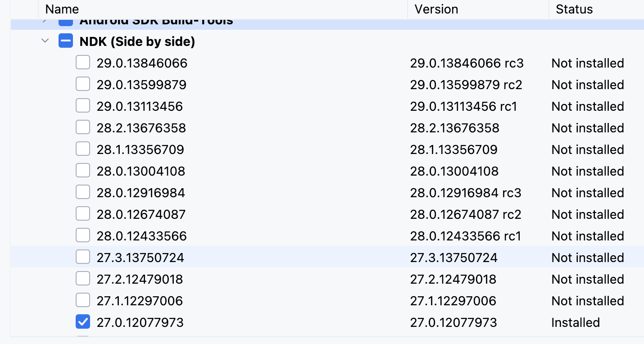Tick the 27.2.12479018 NDK checkbox
Viewport: 644px width, 344px height.
pos(83,279)
